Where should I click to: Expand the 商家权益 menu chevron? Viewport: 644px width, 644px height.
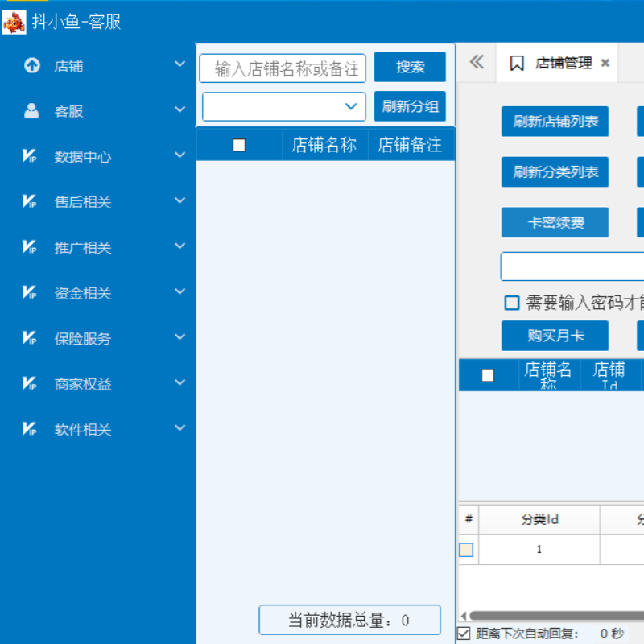180,382
